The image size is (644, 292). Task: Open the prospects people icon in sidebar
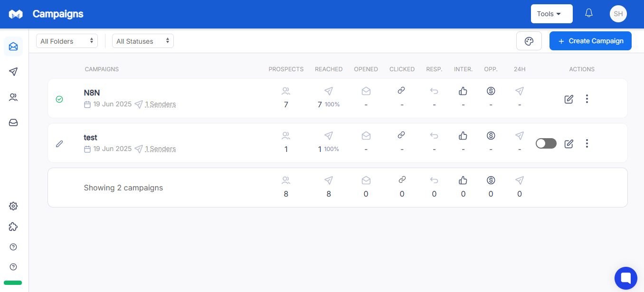click(13, 97)
